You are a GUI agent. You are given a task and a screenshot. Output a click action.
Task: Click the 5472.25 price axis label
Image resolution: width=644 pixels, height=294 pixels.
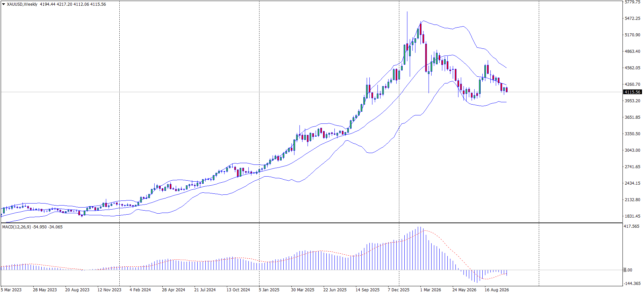(x=633, y=19)
